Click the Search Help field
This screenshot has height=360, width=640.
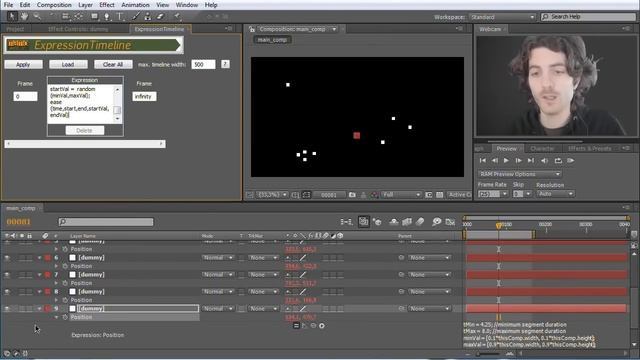point(588,17)
